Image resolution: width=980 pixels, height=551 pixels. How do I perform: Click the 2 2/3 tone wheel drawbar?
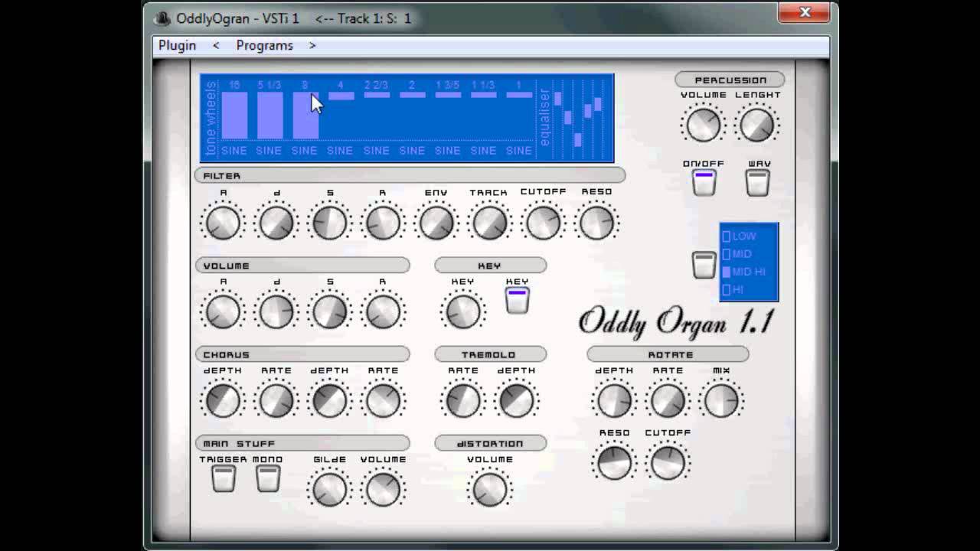(377, 95)
